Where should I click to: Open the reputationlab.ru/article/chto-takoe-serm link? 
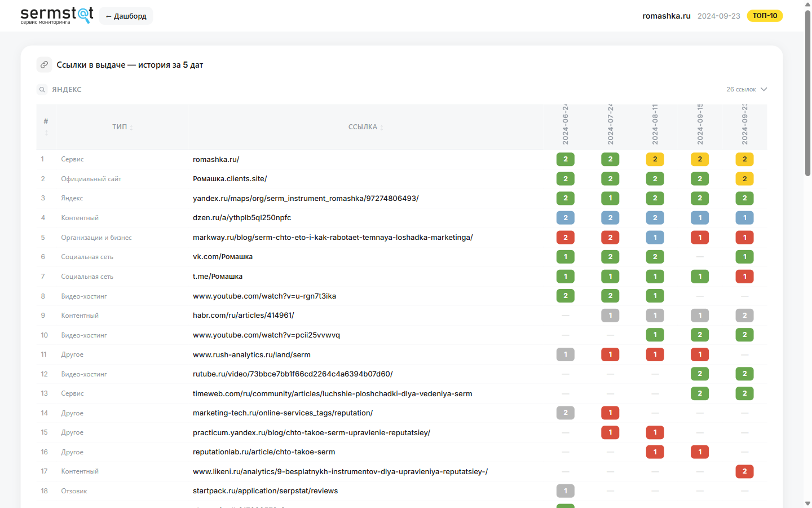click(264, 452)
